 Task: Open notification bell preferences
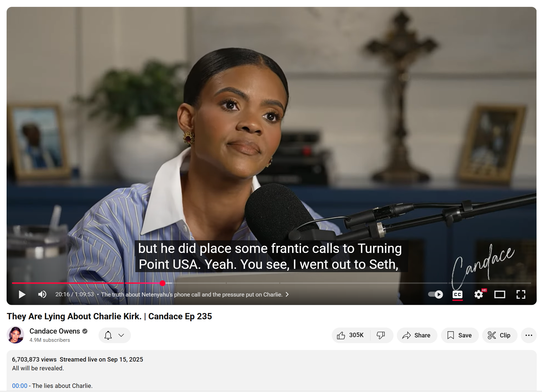[108, 335]
